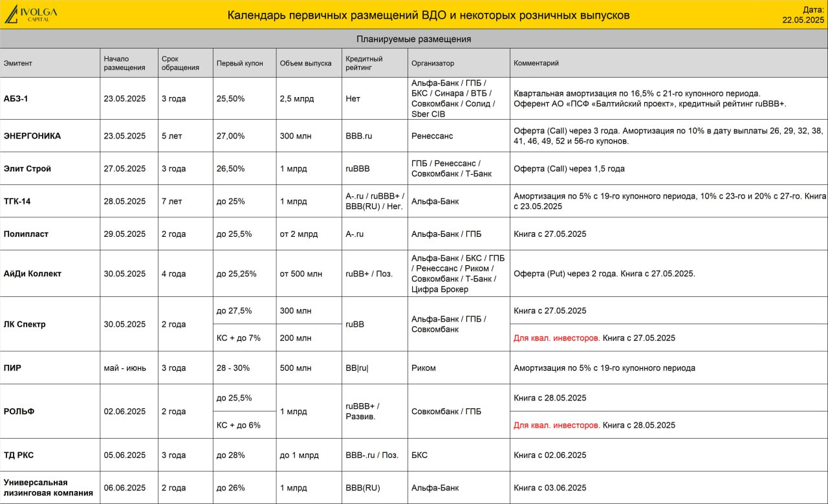Click the coupon 'до 28%' for ТД РКС
Screen dimensions: 828x504
230,455
